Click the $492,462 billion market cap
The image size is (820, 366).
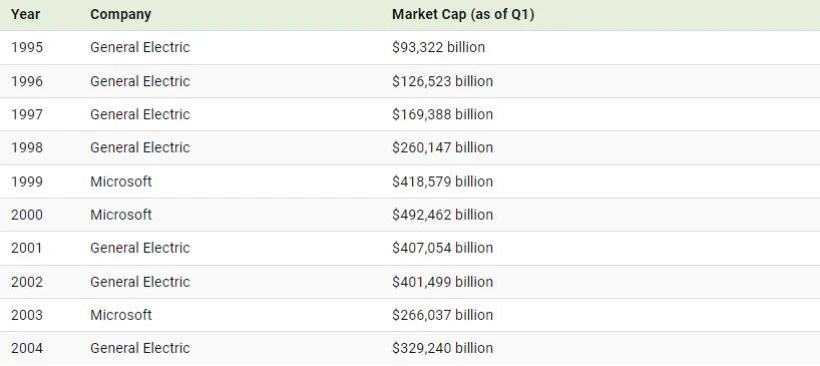click(442, 214)
